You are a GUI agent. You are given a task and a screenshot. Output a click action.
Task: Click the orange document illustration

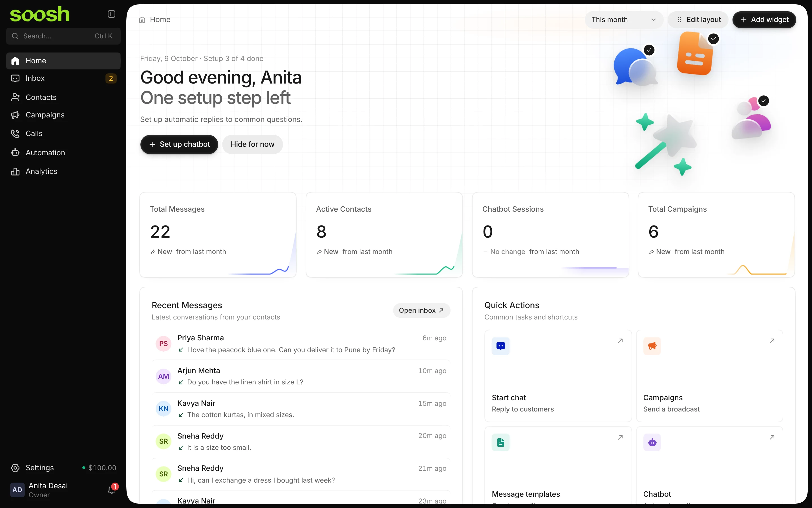695,54
